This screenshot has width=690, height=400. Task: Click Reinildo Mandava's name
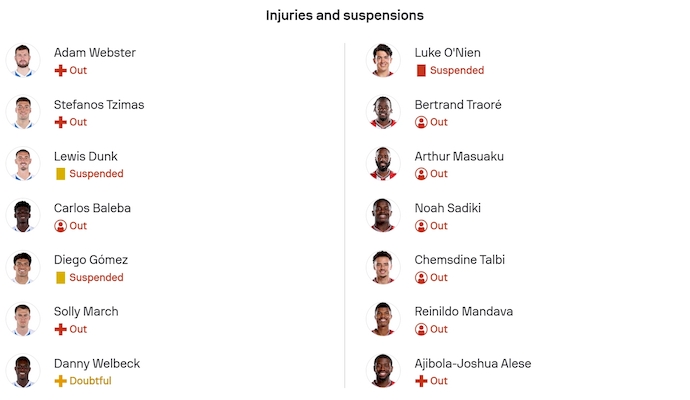pyautogui.click(x=465, y=311)
